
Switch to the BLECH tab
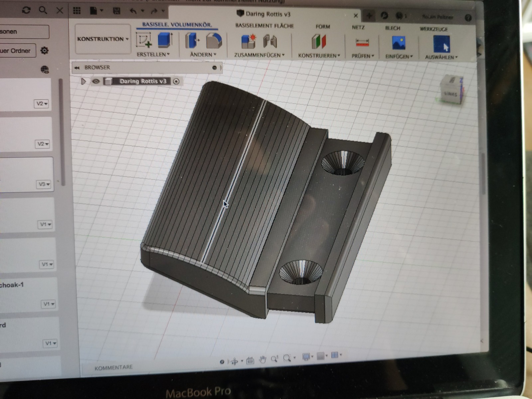[392, 28]
